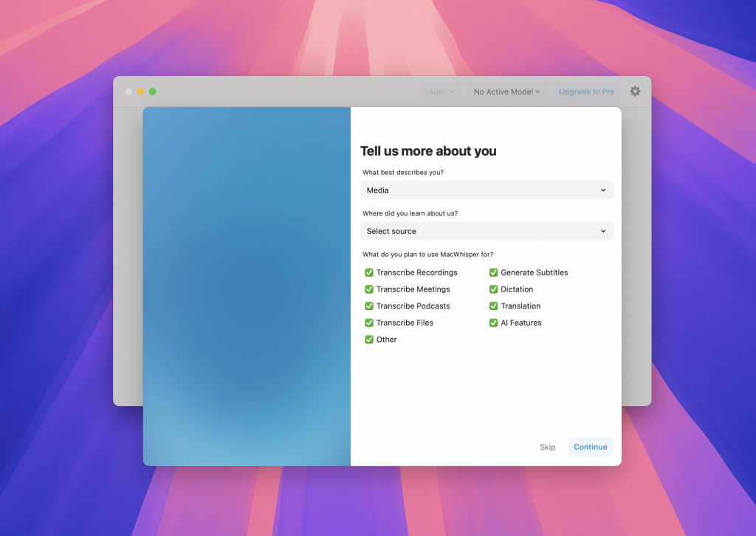Image resolution: width=756 pixels, height=536 pixels.
Task: Click the Upgrade to Pro link
Action: (x=586, y=91)
